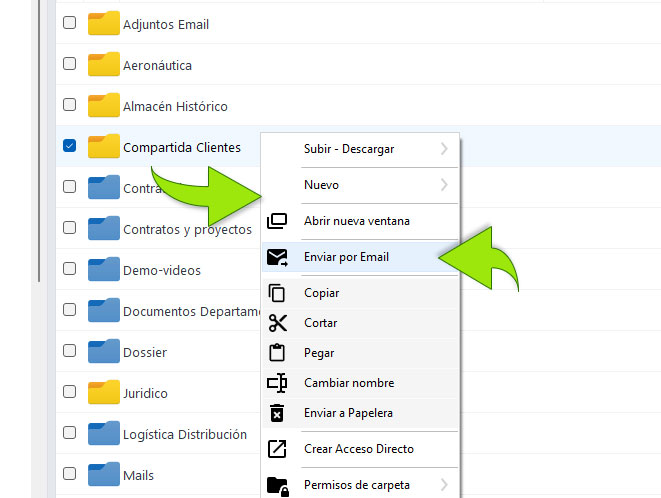Screen dimensions: 661x498
Task: Uncheck the Compartida Clientes checkbox
Action: pos(69,146)
